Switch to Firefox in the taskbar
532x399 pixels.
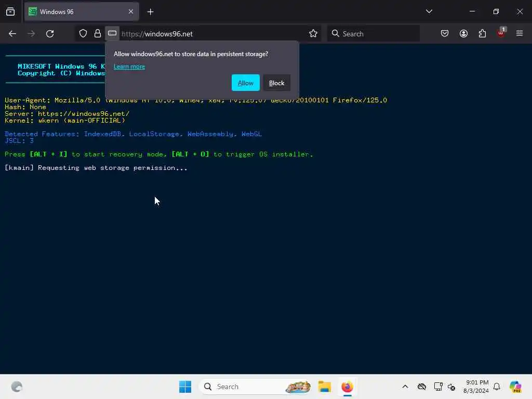(x=347, y=387)
